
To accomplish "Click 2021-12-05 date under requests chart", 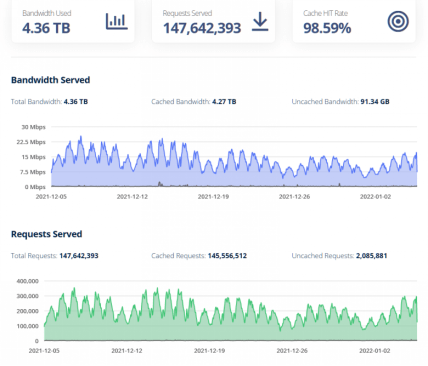I will point(44,351).
